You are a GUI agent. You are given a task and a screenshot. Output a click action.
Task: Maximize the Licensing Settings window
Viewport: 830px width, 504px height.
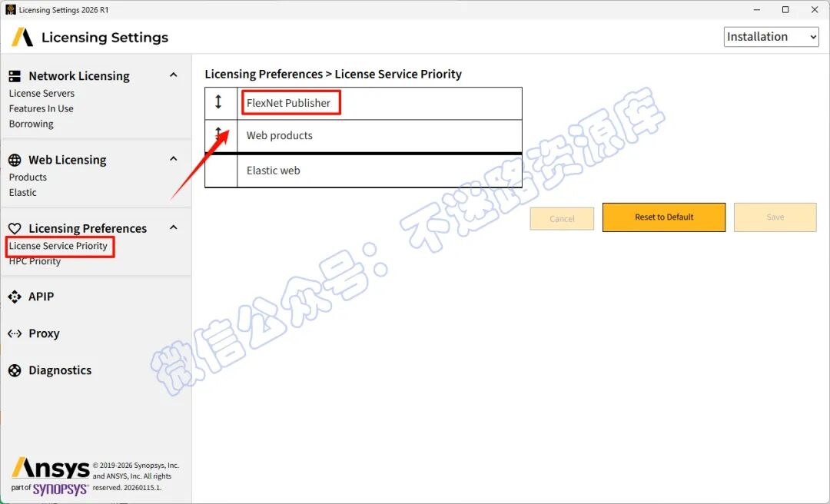coord(785,9)
